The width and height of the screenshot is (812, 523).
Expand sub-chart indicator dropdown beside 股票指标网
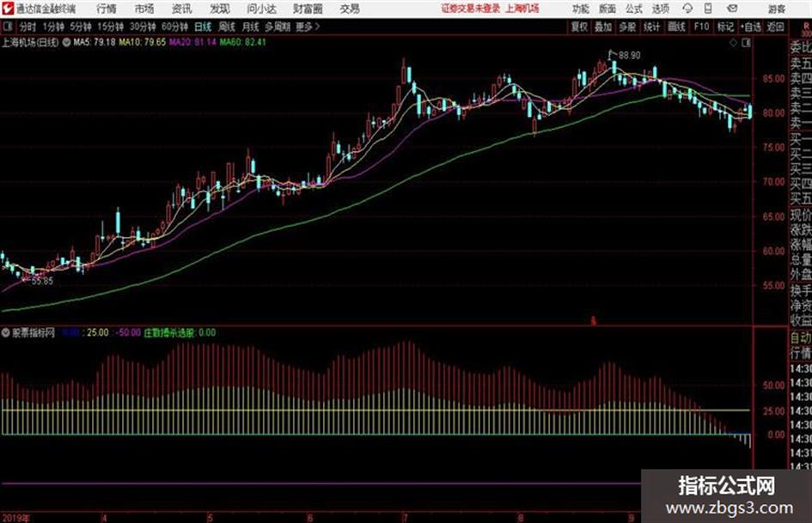[6, 333]
